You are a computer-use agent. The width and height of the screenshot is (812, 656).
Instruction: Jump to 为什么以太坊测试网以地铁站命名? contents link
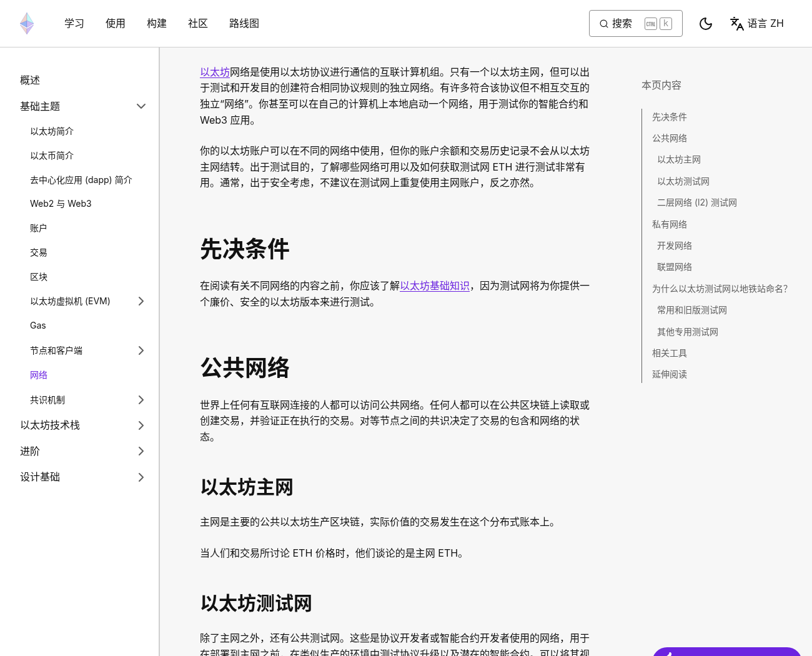(x=720, y=289)
